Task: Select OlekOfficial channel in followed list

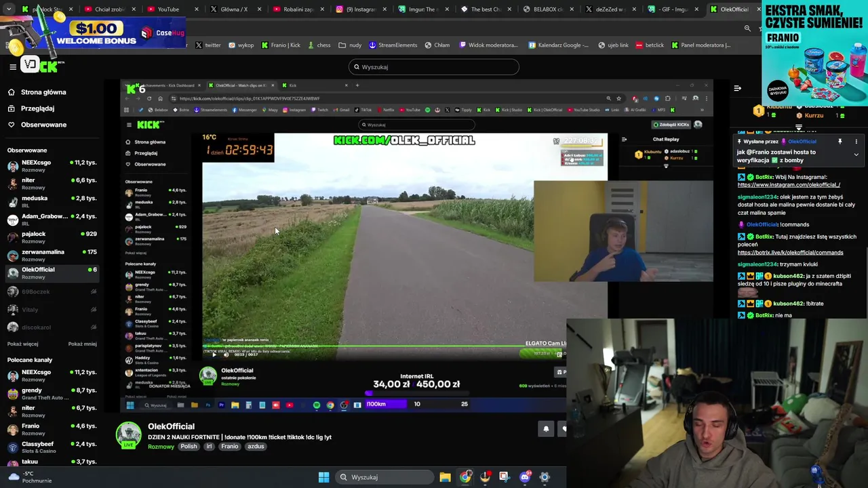Action: 51,273
